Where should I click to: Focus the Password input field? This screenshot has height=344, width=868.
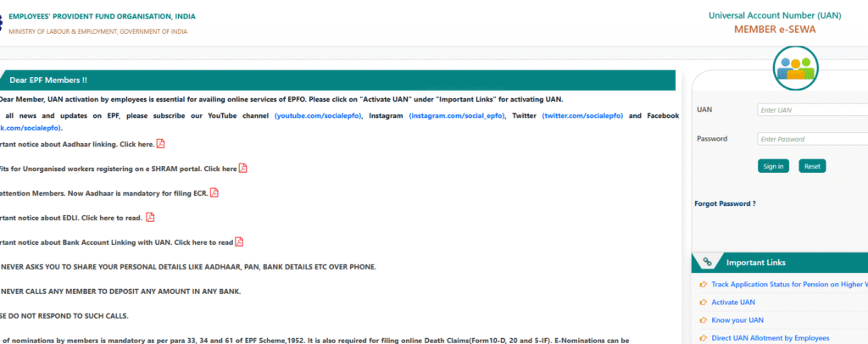click(811, 139)
